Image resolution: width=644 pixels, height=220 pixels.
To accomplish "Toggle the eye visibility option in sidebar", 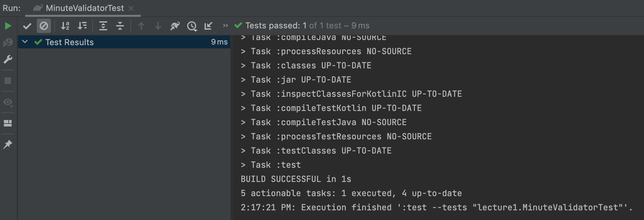I will click(x=8, y=102).
